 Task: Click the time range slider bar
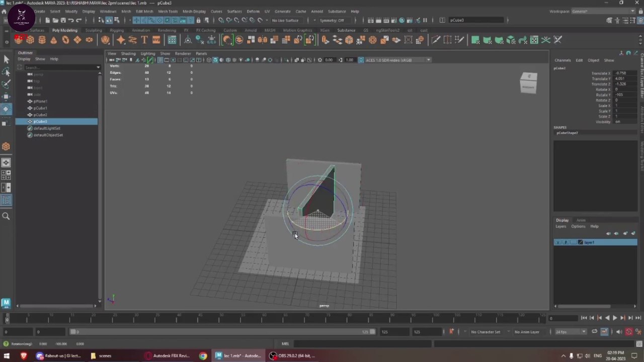[x=221, y=332]
